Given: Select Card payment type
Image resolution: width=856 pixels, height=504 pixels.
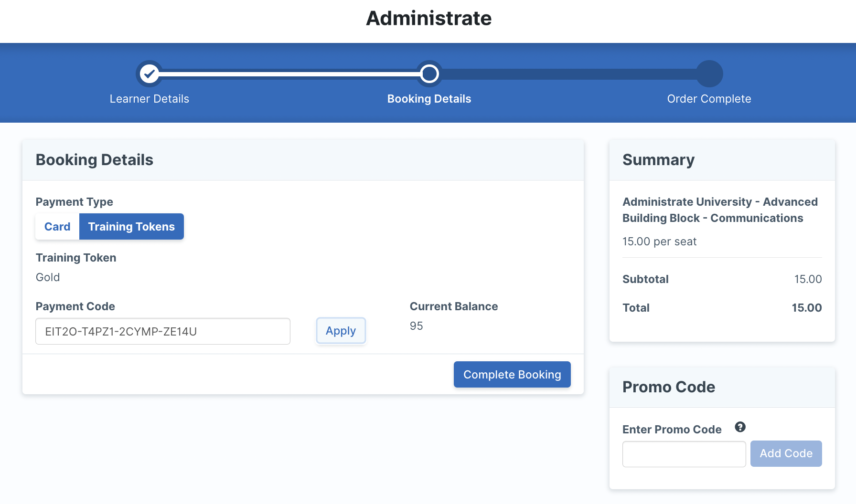Looking at the screenshot, I should 57,227.
